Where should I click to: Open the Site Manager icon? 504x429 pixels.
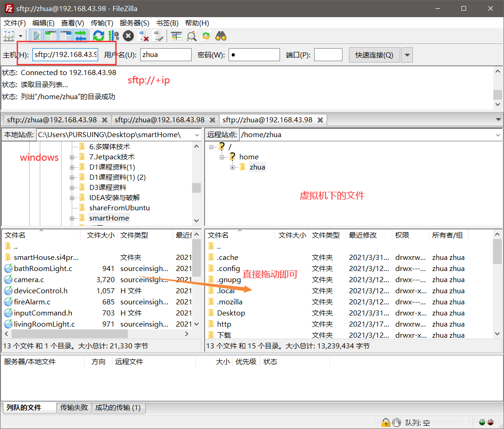point(9,36)
